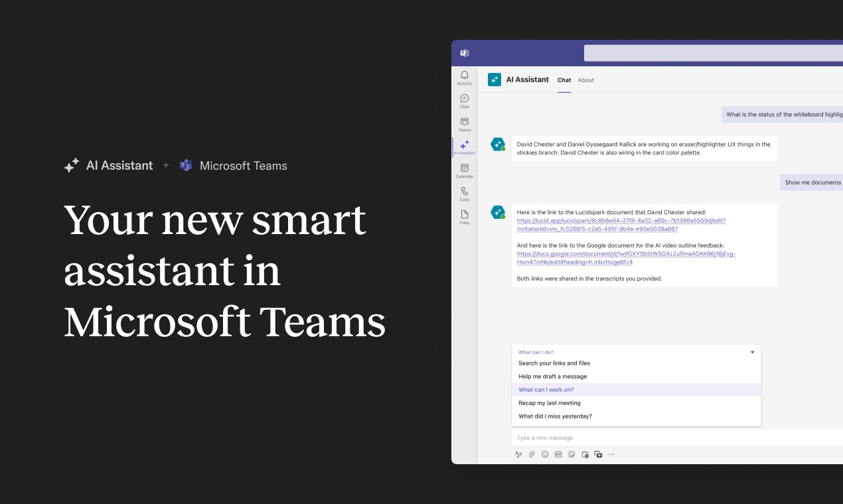Viewport: 843px width, 504px height.
Task: Open Calls in the left sidebar
Action: 465,194
